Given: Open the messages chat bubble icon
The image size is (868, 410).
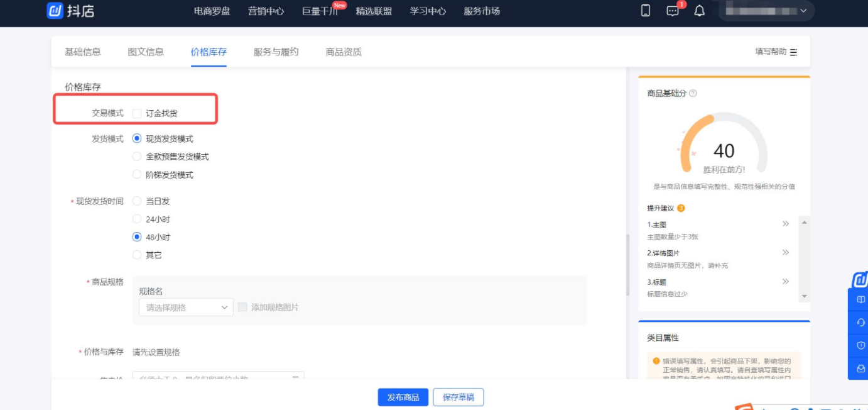Looking at the screenshot, I should (x=673, y=11).
